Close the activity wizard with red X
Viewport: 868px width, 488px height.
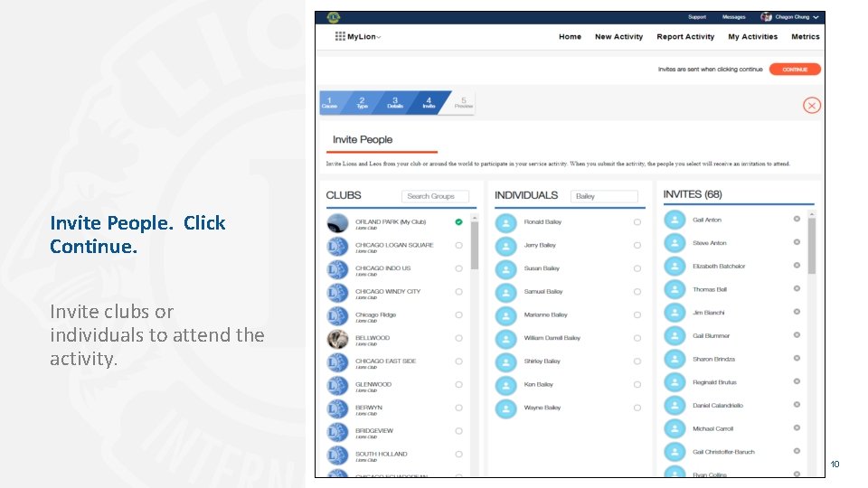pos(812,105)
